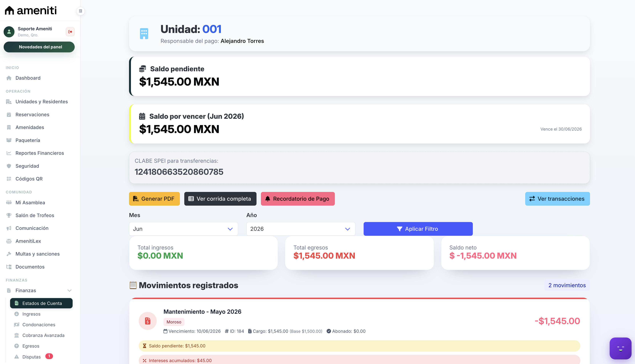Click the Comunicación megaphone icon
The image size is (635, 364).
tap(9, 228)
